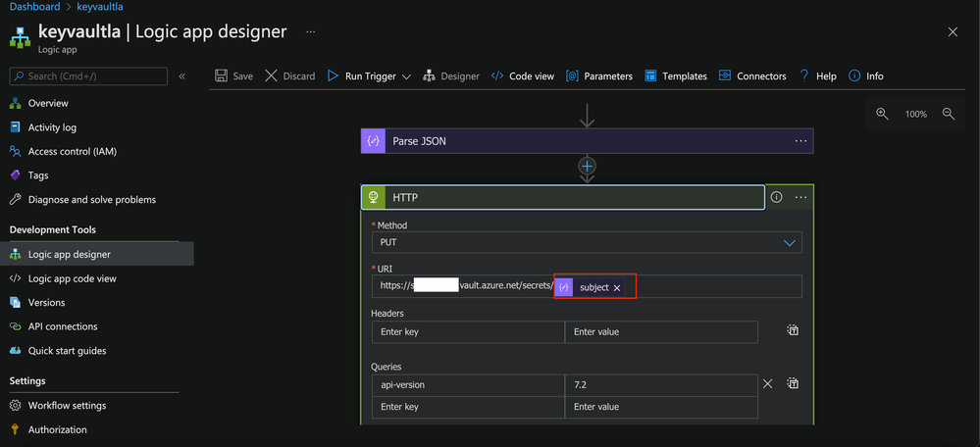Open HTTP action ellipsis menu
Image resolution: width=980 pixels, height=447 pixels.
(x=800, y=197)
